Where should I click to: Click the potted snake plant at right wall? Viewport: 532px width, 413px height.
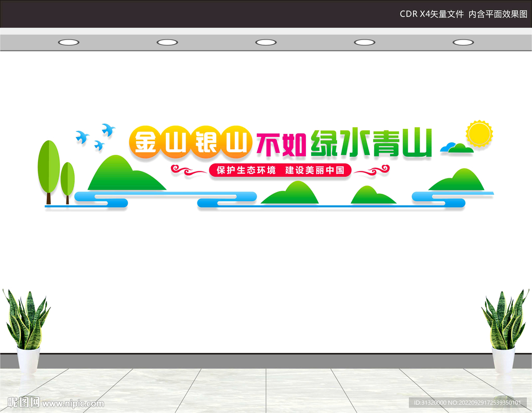[x=505, y=330]
